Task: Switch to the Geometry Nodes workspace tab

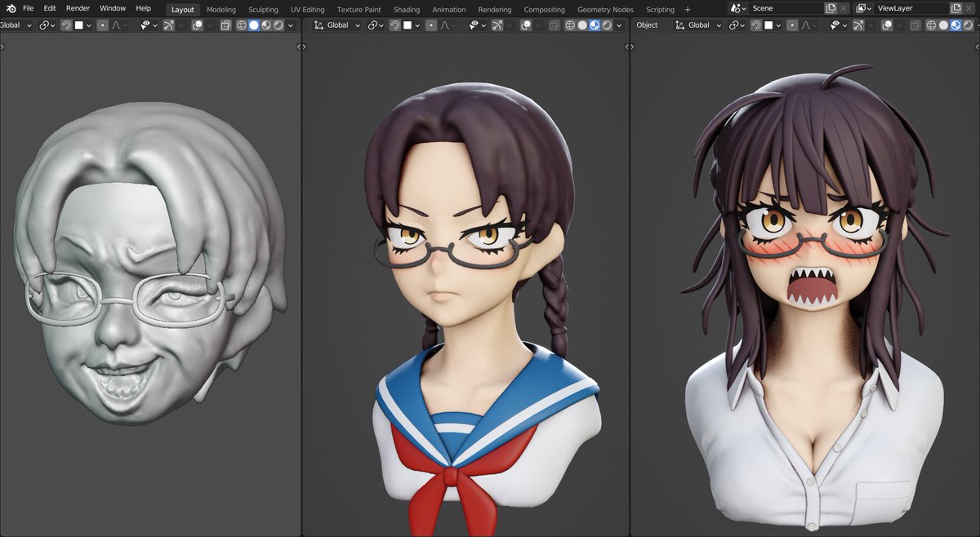Action: click(x=605, y=10)
